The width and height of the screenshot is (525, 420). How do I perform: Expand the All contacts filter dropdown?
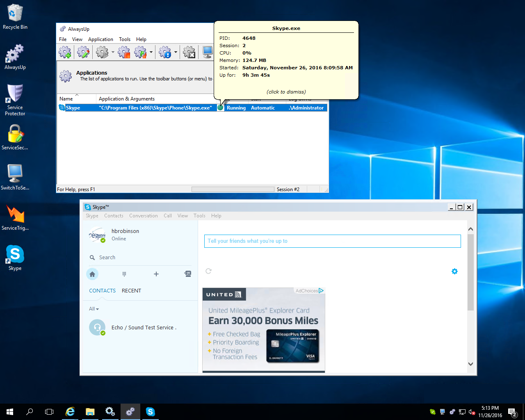(94, 309)
